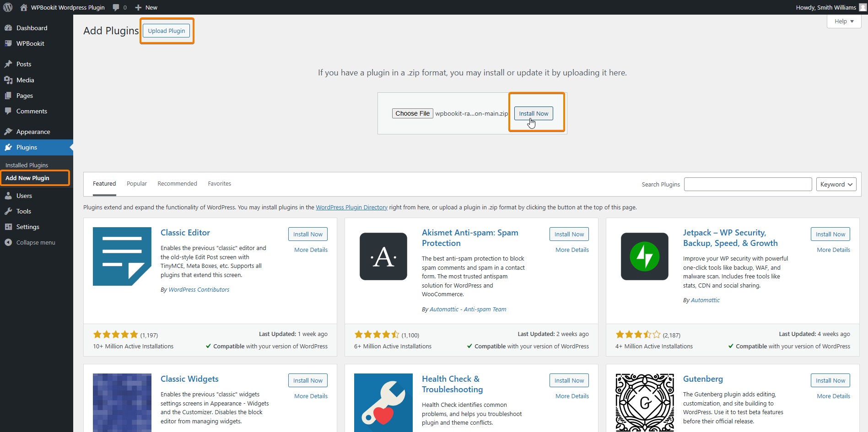This screenshot has width=868, height=432.
Task: Expand the Help dropdown panel
Action: click(x=844, y=21)
